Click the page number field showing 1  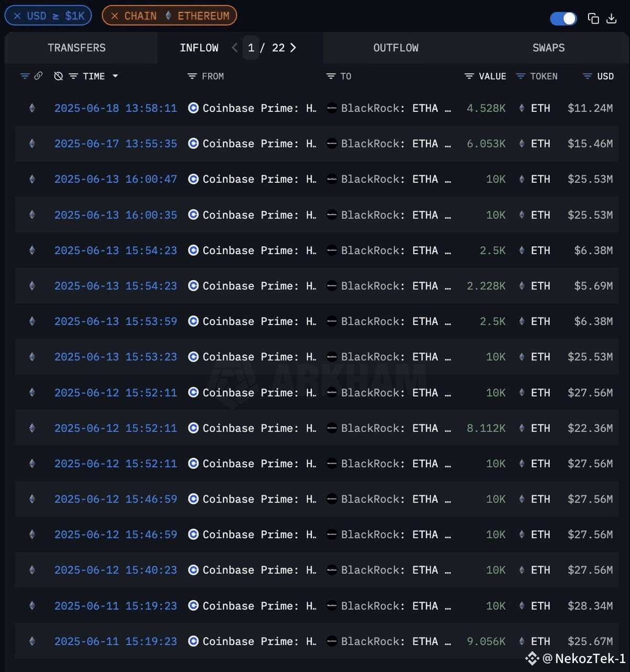coord(251,48)
